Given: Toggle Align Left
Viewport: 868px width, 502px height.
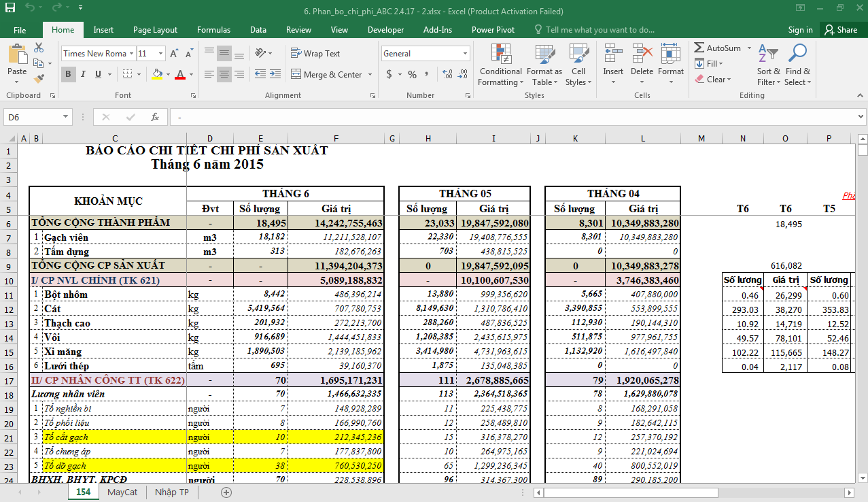Looking at the screenshot, I should (x=209, y=74).
